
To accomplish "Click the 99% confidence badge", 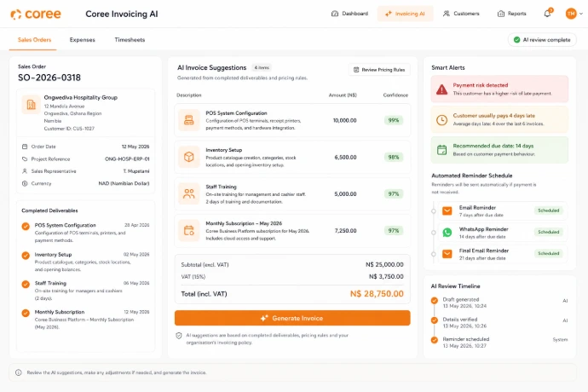I will click(x=394, y=120).
